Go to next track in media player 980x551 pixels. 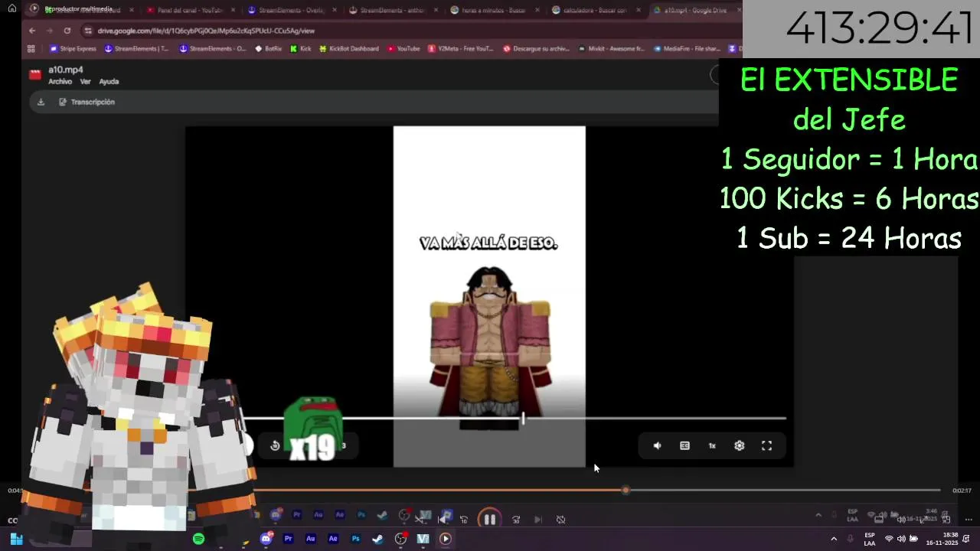[x=538, y=520]
